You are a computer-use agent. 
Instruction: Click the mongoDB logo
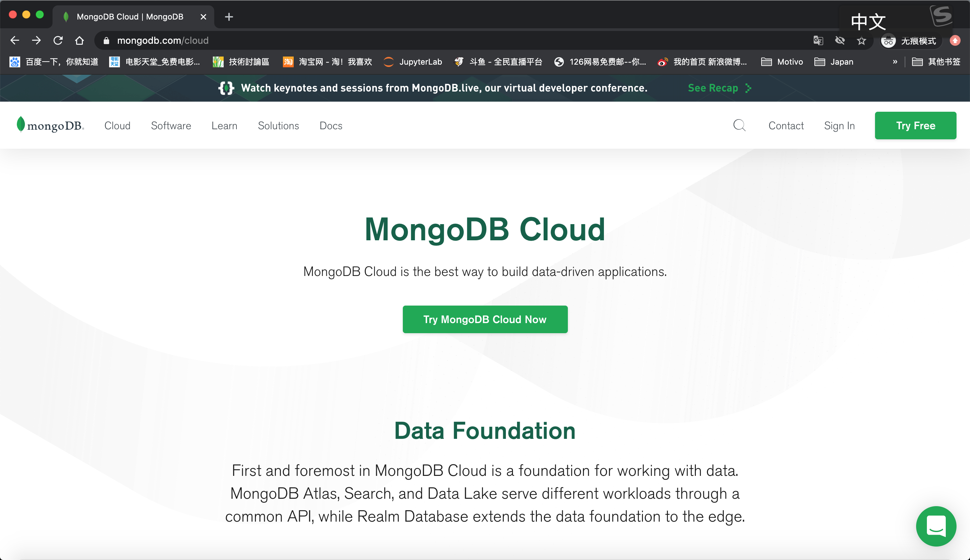click(51, 125)
